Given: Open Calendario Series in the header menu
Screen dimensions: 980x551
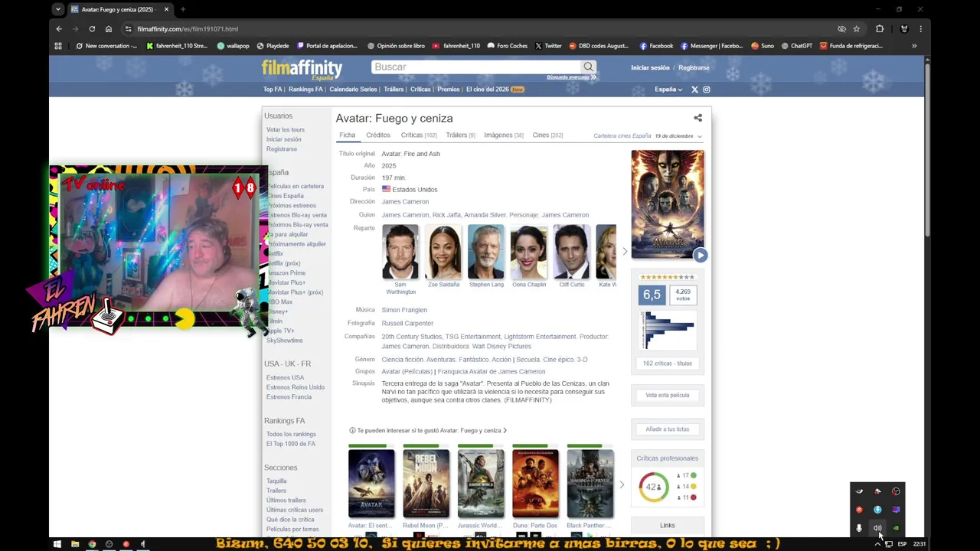Looking at the screenshot, I should (x=353, y=90).
